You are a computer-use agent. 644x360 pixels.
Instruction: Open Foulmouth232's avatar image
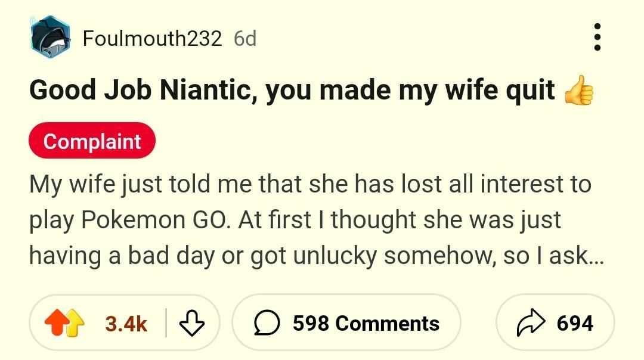49,38
